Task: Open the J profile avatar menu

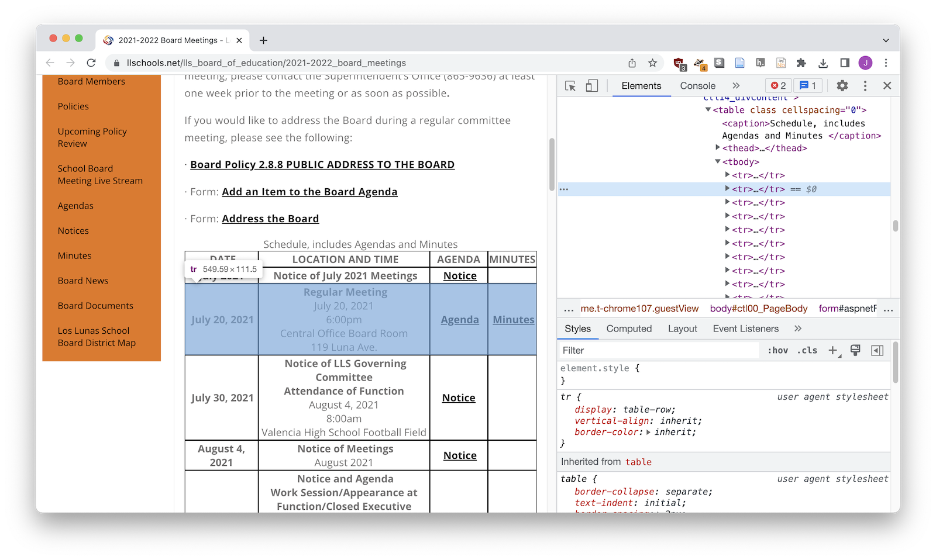Action: coord(865,63)
